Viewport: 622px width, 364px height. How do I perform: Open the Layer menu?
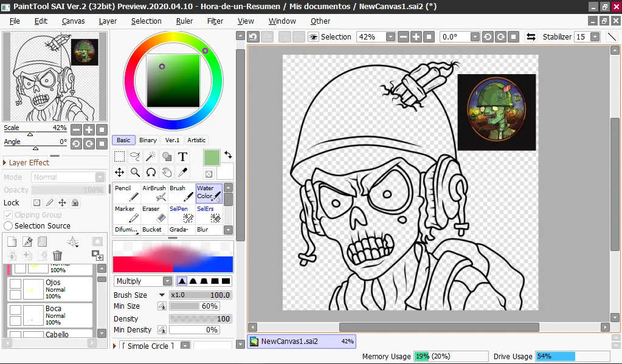[108, 21]
